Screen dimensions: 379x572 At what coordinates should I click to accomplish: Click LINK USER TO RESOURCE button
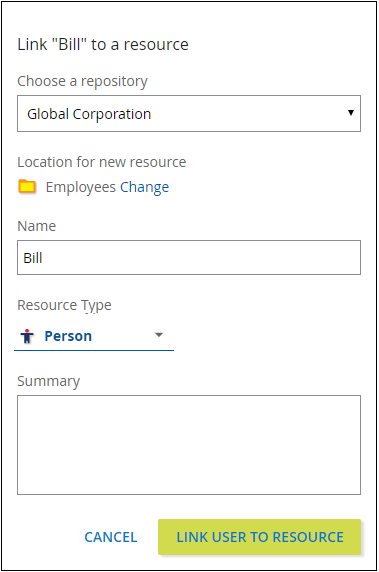(260, 537)
